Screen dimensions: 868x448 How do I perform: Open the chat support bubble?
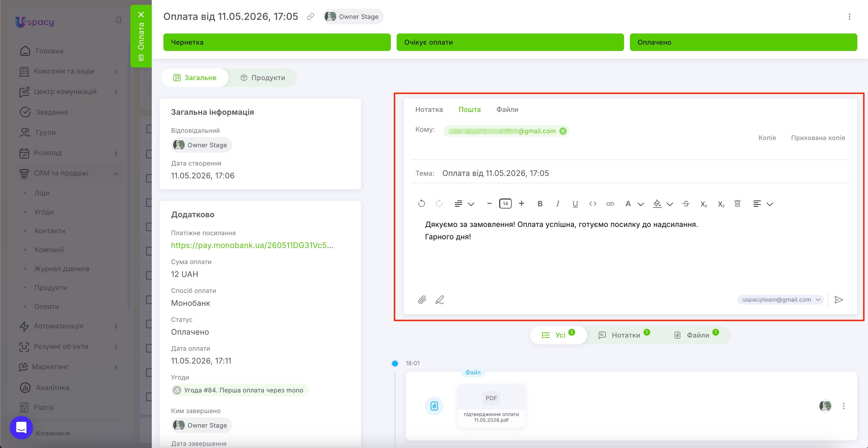point(21,427)
